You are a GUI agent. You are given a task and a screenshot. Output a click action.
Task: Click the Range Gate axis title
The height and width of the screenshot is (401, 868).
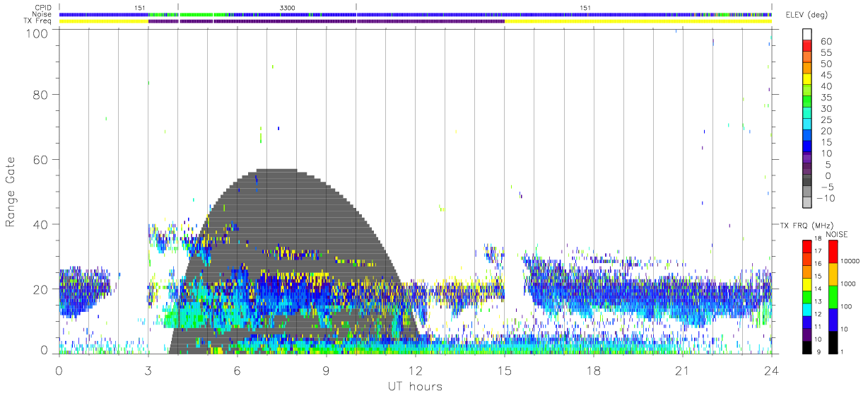(11, 192)
